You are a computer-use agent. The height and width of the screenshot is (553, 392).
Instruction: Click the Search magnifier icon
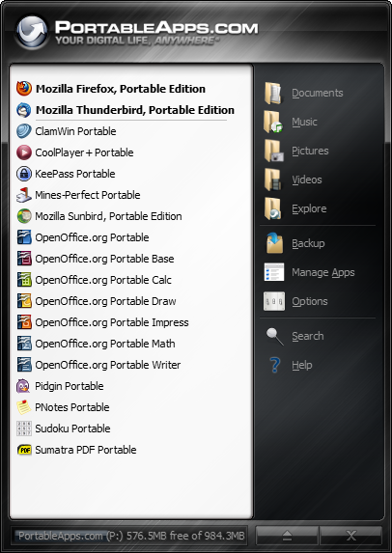pyautogui.click(x=274, y=336)
